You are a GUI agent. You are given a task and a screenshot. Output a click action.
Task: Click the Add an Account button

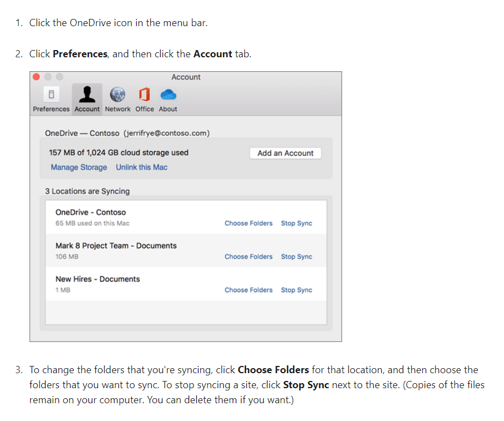click(x=285, y=153)
